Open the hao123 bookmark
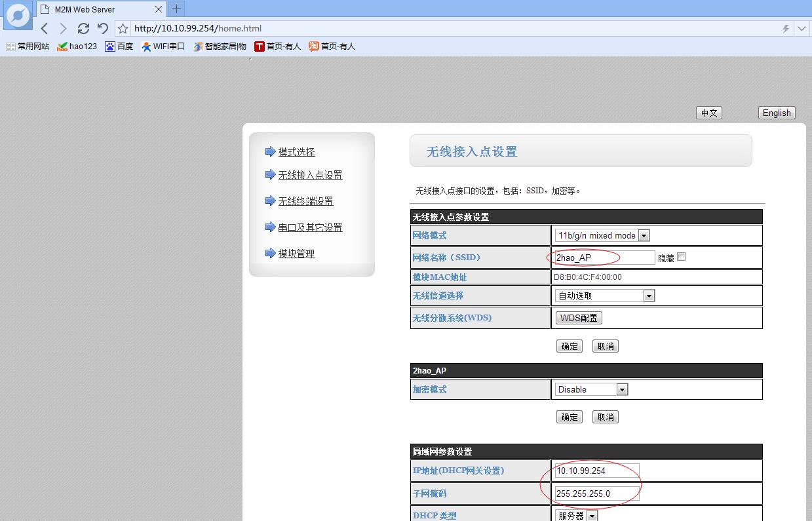The height and width of the screenshot is (521, 812). 77,47
